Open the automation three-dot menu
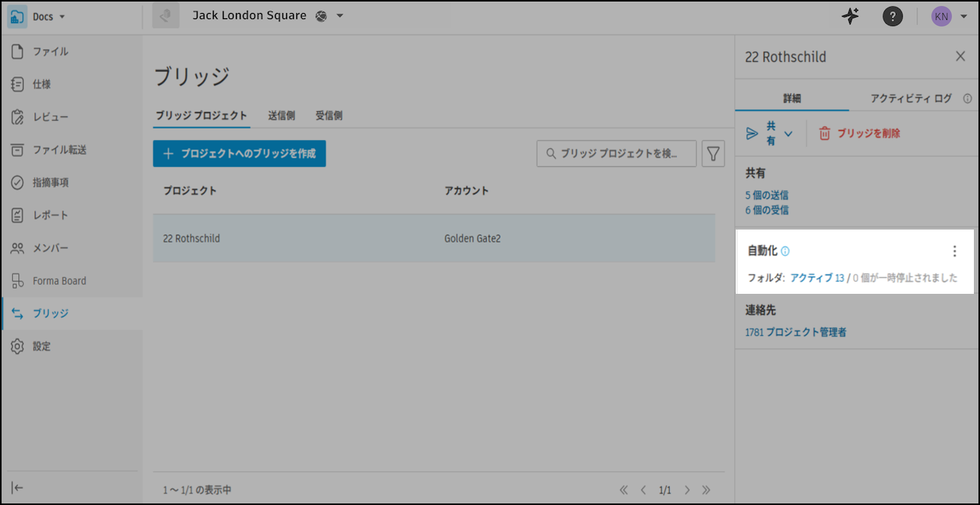This screenshot has width=980, height=505. [x=954, y=251]
